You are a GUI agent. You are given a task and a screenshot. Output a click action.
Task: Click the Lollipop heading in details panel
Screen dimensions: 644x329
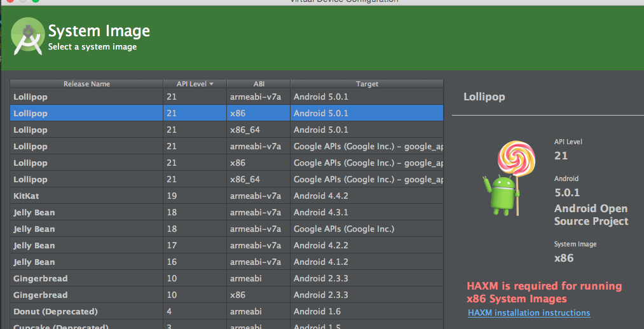484,97
